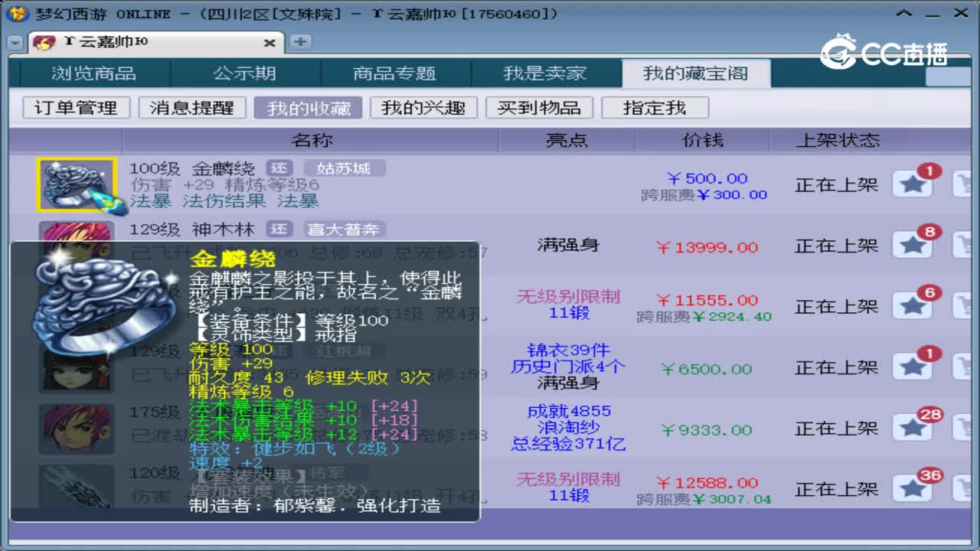Add new game window tab with plus button
This screenshot has height=551, width=980.
[x=300, y=42]
